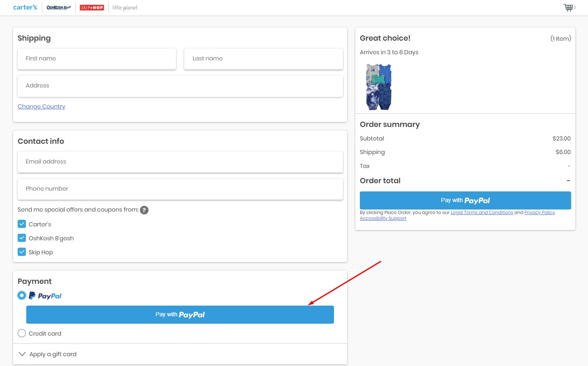Select the Credit card payment option
The width and height of the screenshot is (588, 366).
(22, 333)
